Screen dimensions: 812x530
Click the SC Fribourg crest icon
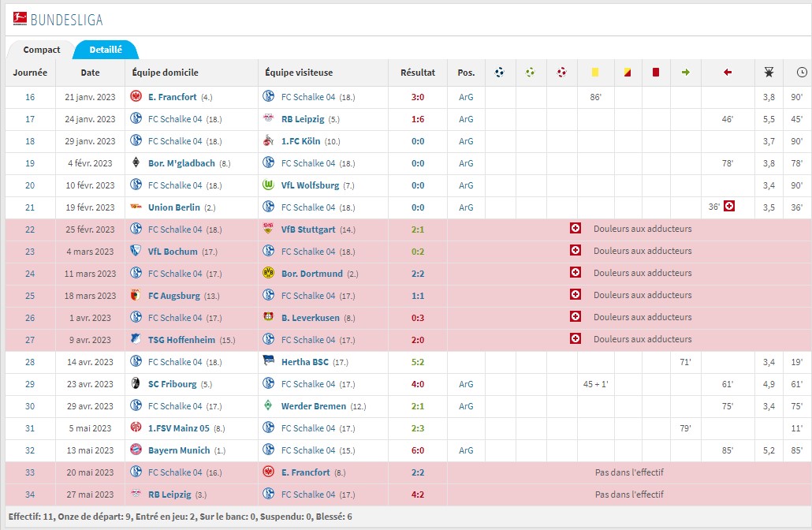point(136,383)
